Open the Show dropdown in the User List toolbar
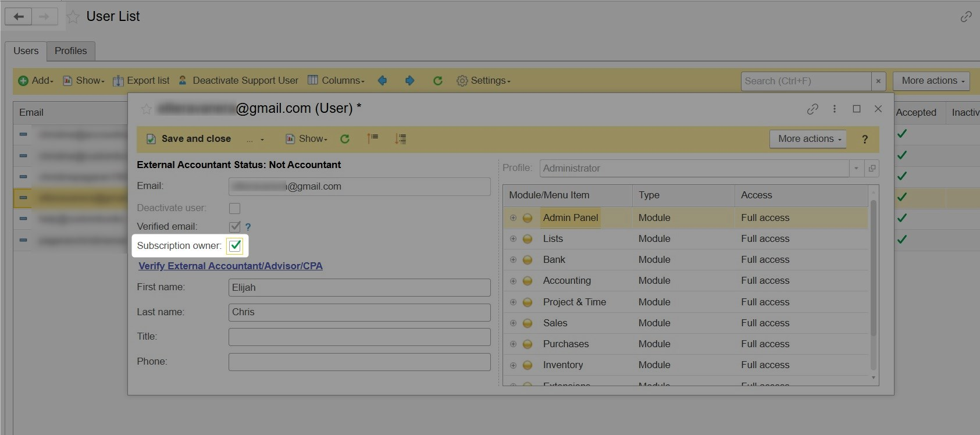The width and height of the screenshot is (980, 435). tap(84, 81)
